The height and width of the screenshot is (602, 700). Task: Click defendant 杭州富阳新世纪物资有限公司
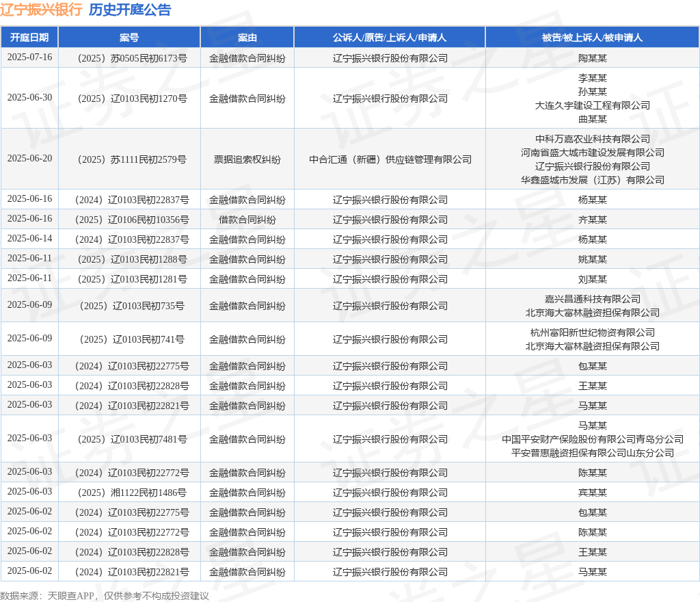coord(593,332)
